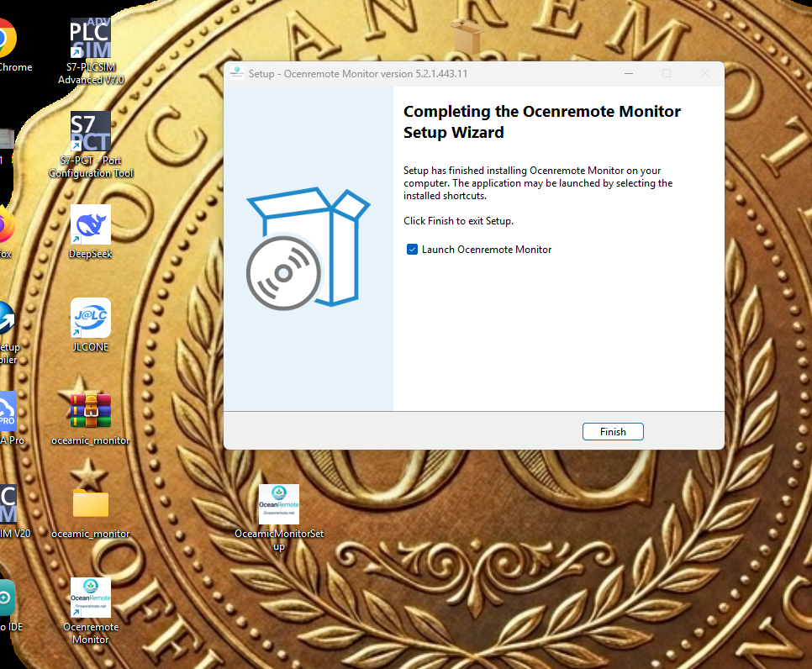812x669 pixels.
Task: Click the 'Launch Ocenremote Monitor' label text
Action: coord(486,250)
